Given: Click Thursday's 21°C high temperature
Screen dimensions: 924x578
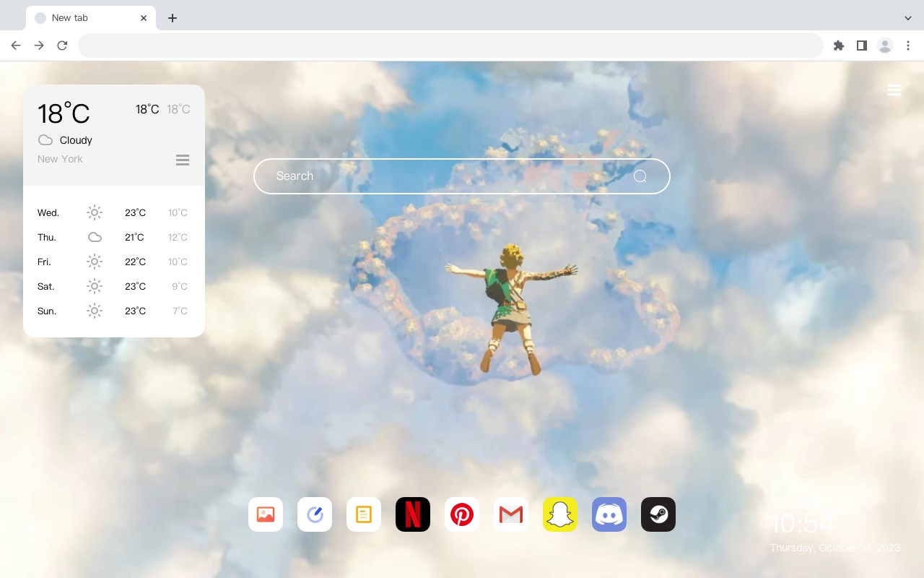Looking at the screenshot, I should 135,237.
